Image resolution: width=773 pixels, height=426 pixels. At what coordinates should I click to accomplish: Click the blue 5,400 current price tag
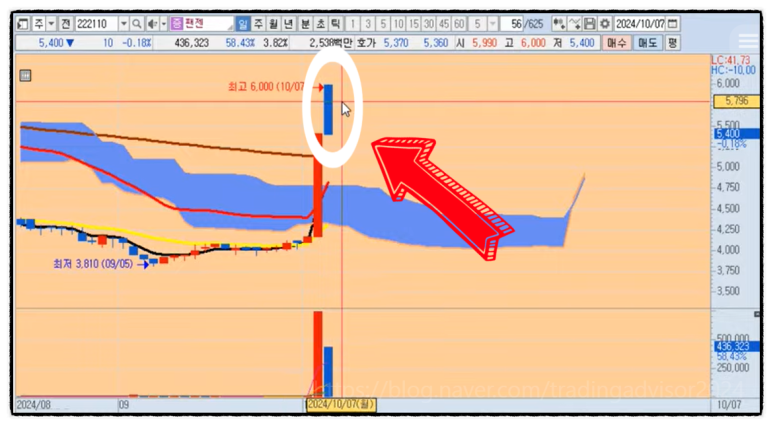pos(737,134)
